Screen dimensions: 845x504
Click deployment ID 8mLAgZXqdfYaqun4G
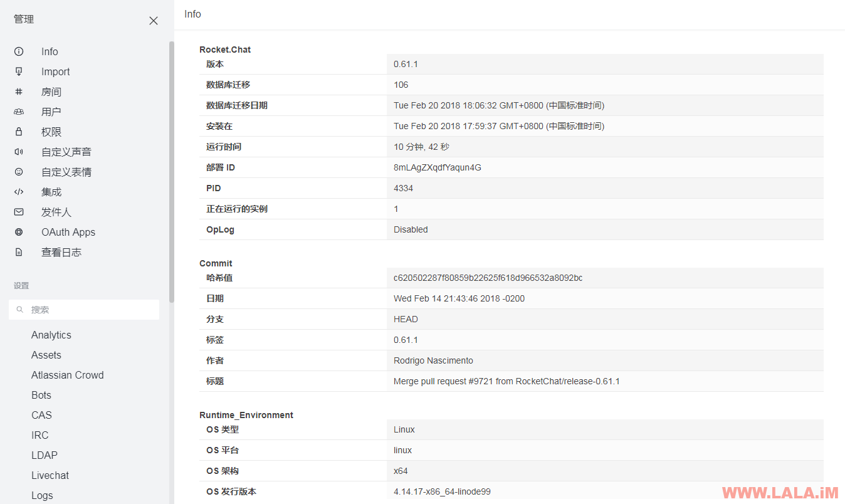[438, 167]
